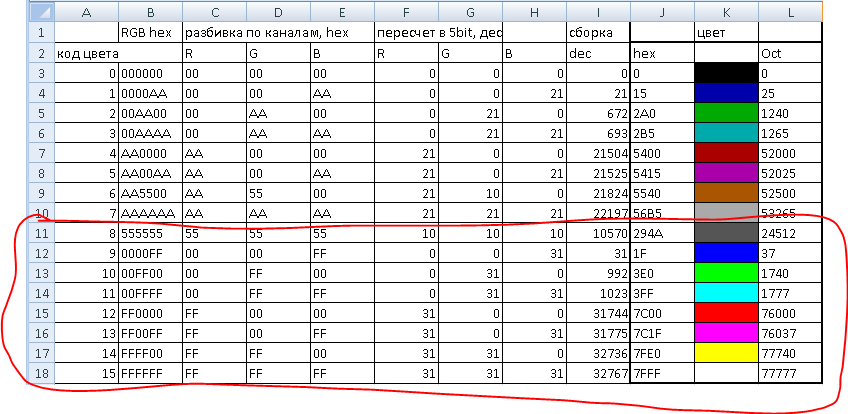Click the cyan color cell
Image resolution: width=848 pixels, height=414 pixels.
tap(725, 293)
